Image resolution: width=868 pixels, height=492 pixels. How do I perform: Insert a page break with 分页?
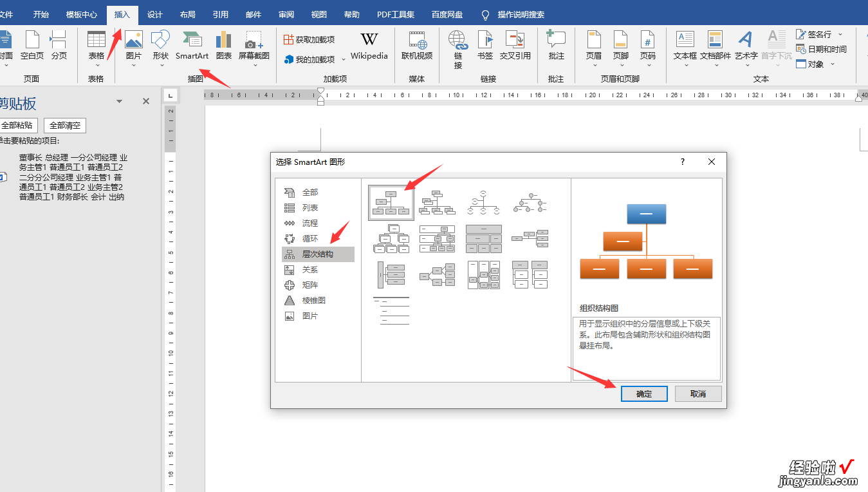click(59, 45)
